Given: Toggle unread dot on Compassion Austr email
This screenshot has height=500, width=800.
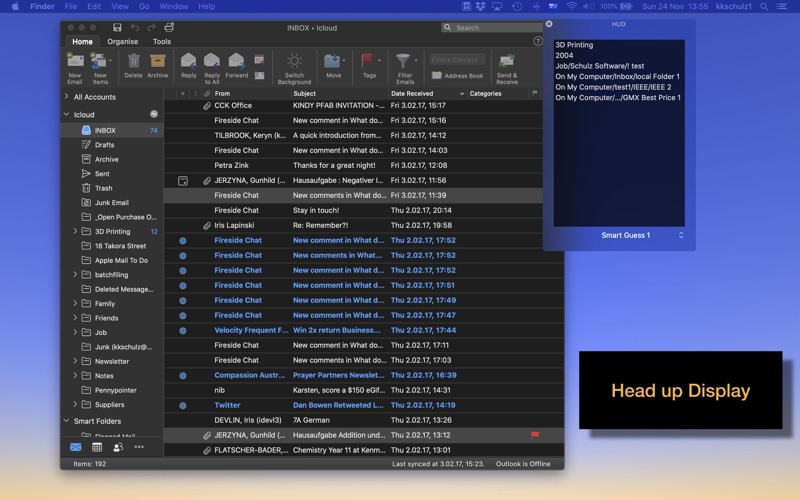Looking at the screenshot, I should point(183,376).
